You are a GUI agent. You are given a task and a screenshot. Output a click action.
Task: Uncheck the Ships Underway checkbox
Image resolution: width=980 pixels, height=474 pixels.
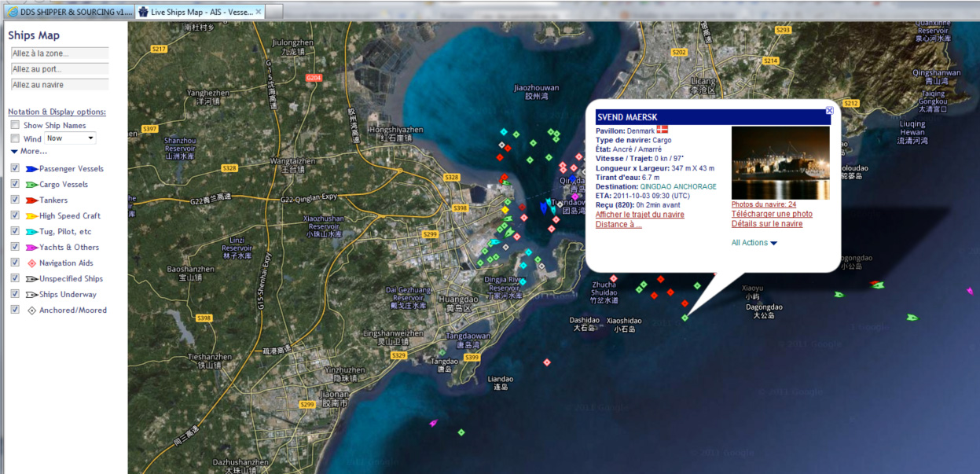coord(15,294)
